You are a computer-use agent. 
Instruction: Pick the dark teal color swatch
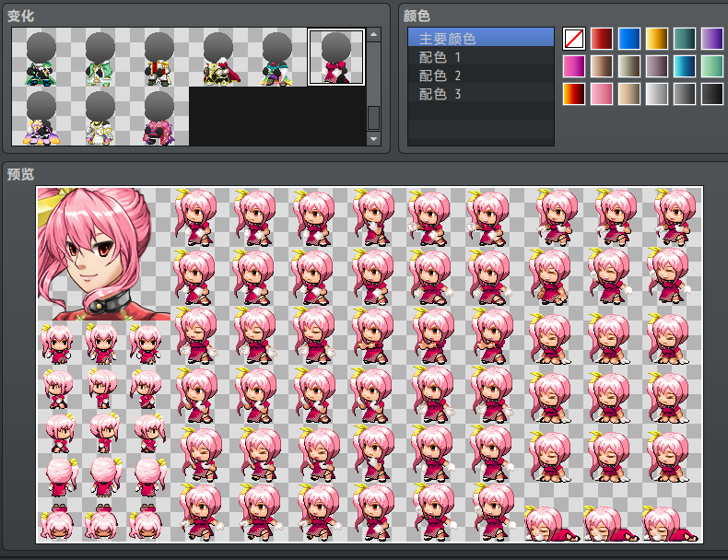point(685,39)
